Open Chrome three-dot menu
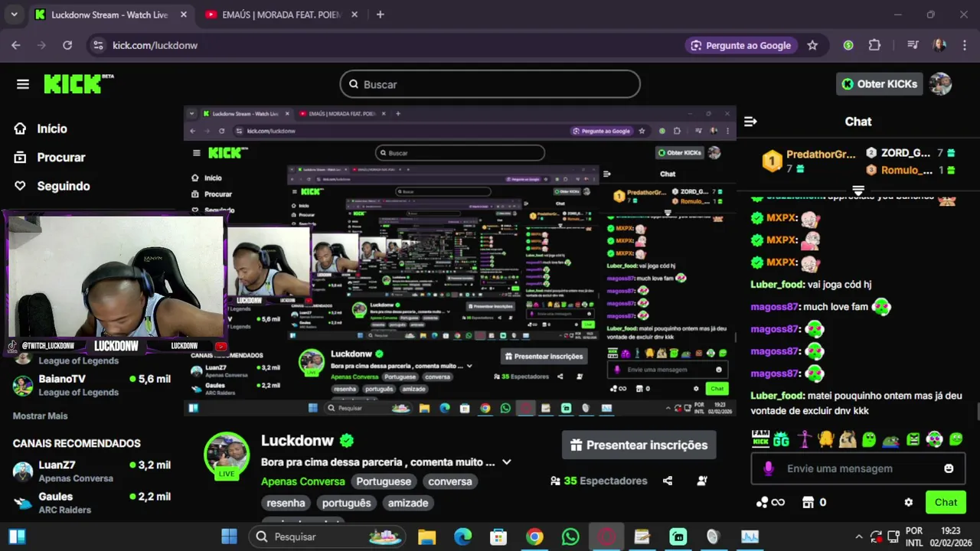Viewport: 980px width, 551px height. (965, 45)
